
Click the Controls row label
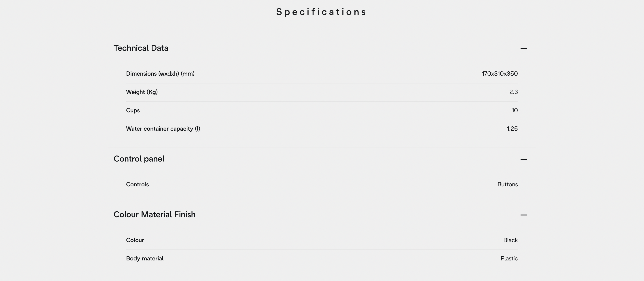click(137, 184)
